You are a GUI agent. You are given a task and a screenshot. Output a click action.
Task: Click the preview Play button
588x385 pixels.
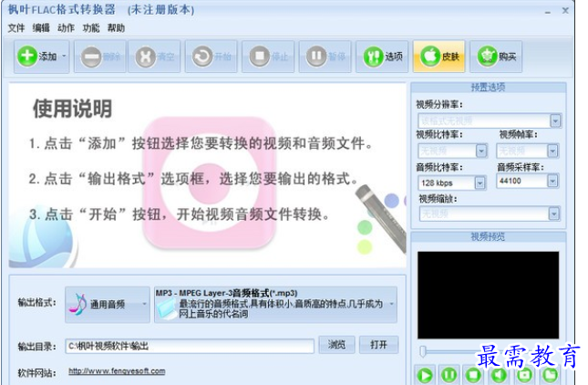pyautogui.click(x=425, y=375)
